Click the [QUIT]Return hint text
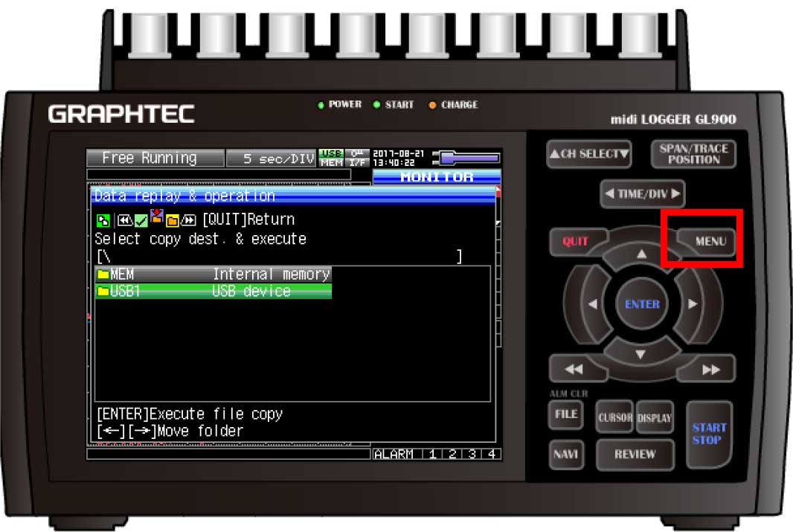 coord(248,219)
